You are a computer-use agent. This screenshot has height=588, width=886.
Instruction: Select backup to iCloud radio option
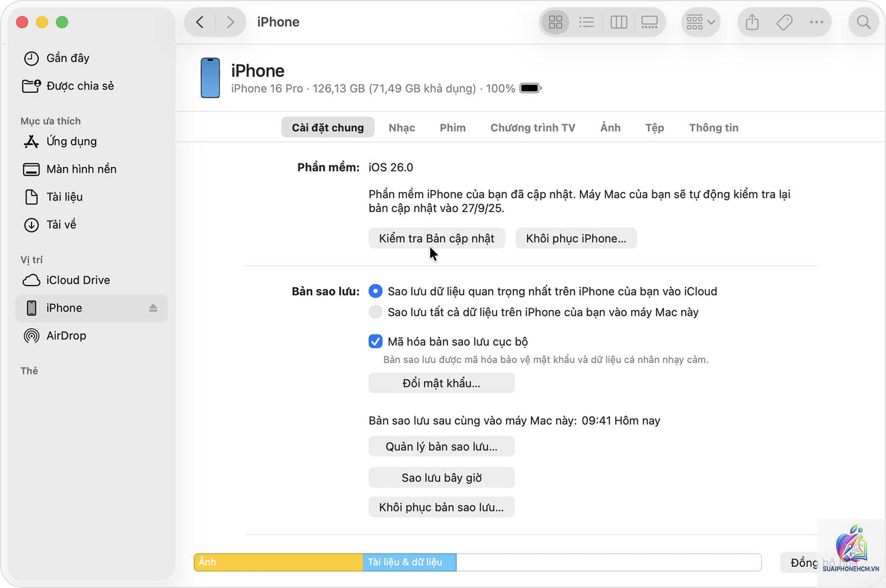375,291
